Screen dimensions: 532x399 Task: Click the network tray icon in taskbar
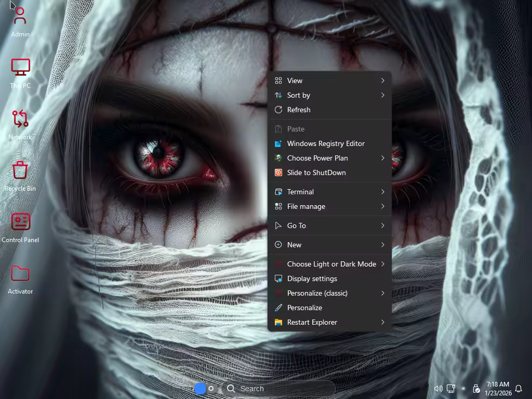[x=451, y=389]
